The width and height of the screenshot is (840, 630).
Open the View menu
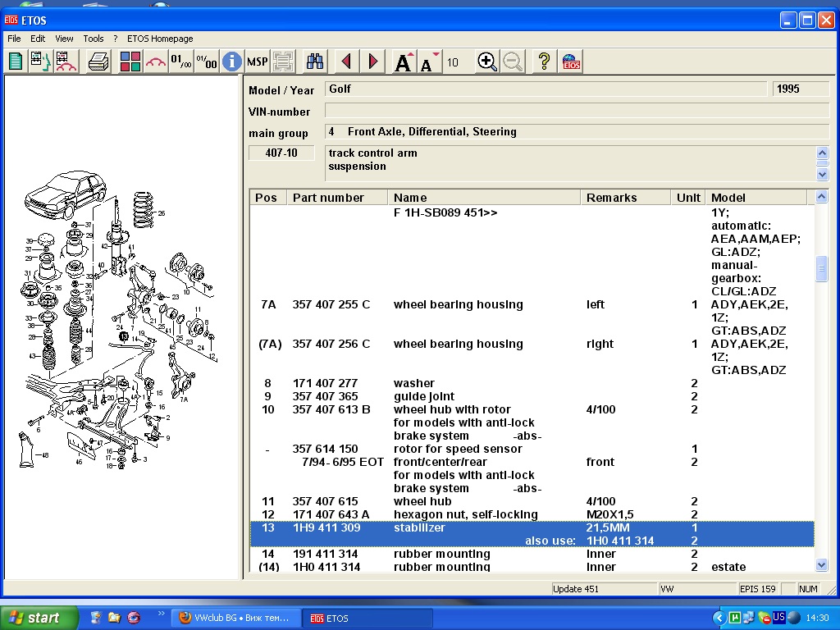(x=64, y=39)
